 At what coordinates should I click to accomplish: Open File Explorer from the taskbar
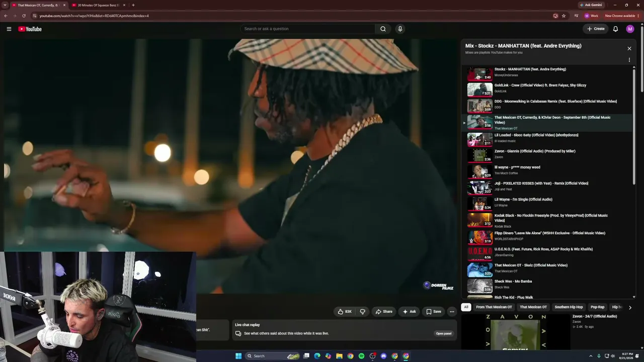[x=339, y=356]
